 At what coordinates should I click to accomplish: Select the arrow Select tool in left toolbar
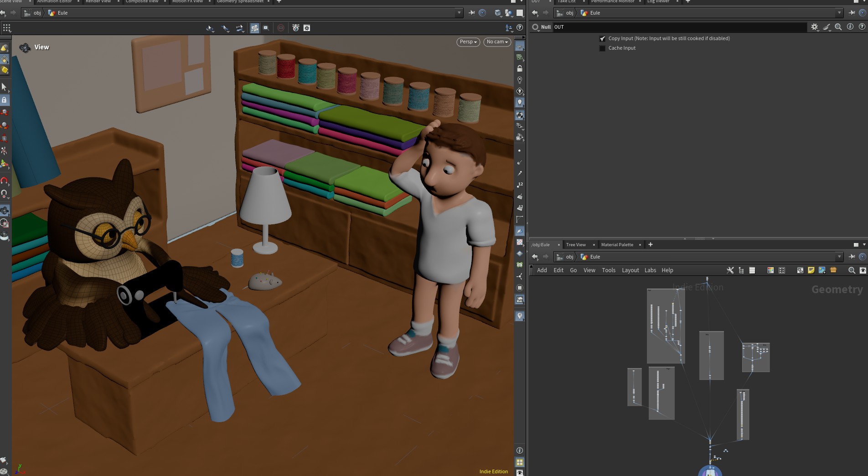[4, 87]
